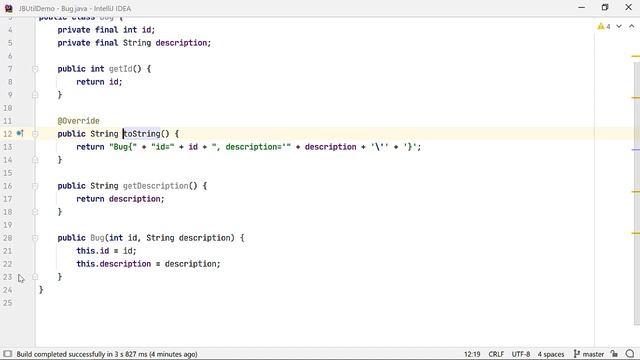This screenshot has height=360, width=640.
Task: Click line number 4 in the gutter
Action: [x=10, y=30]
